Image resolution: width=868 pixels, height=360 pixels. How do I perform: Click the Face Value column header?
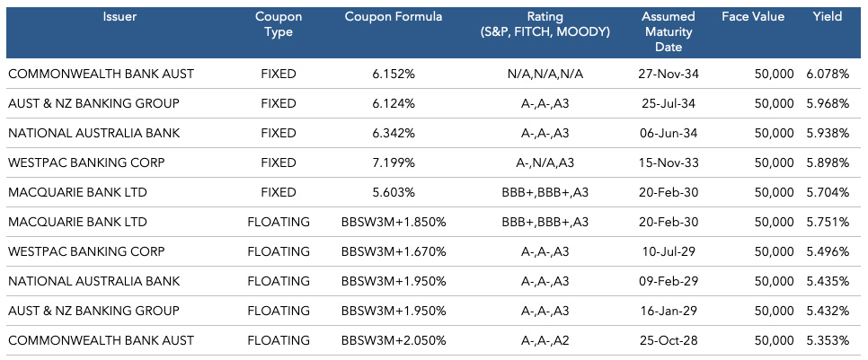(753, 17)
